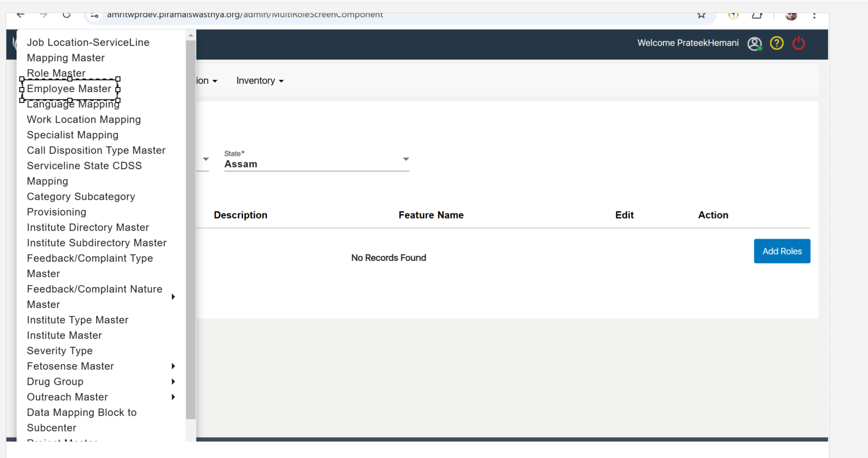Image resolution: width=868 pixels, height=458 pixels.
Task: Click the Action column header
Action: coord(713,215)
